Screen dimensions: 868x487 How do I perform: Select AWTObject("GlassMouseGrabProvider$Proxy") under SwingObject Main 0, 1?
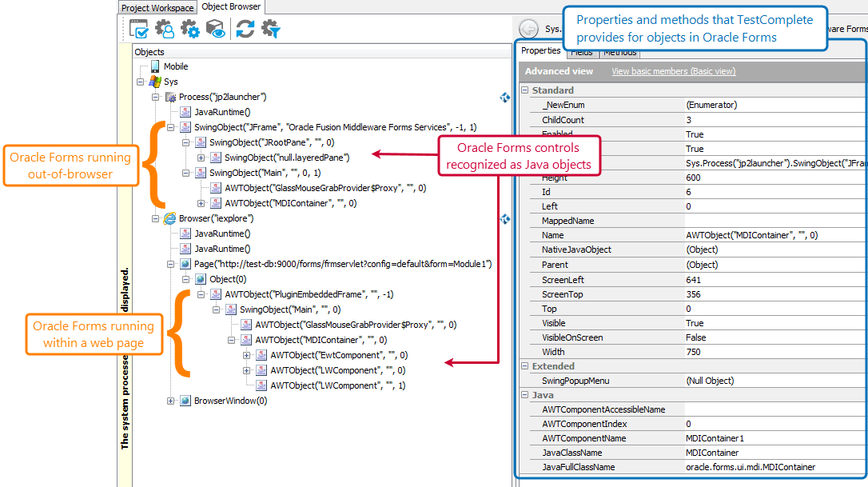pos(325,189)
